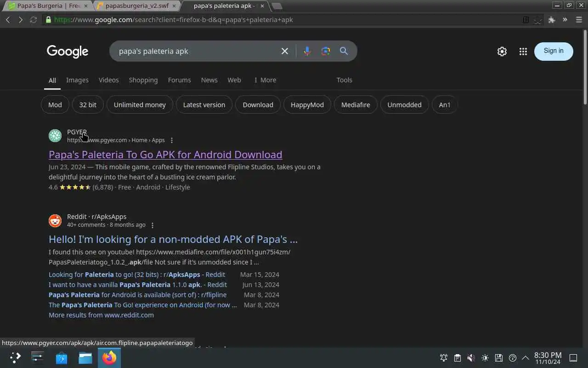Reload the current Google results page
Image resolution: width=588 pixels, height=368 pixels.
(x=33, y=20)
